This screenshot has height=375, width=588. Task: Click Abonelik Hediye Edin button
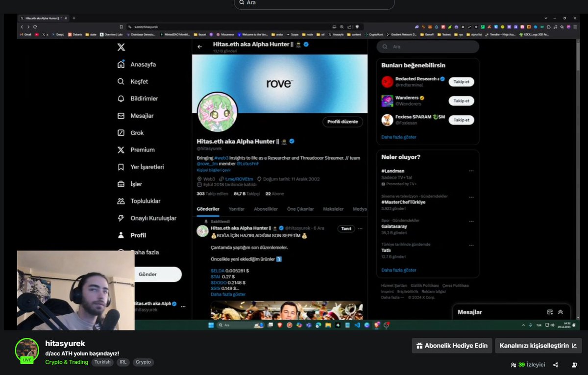pyautogui.click(x=451, y=346)
